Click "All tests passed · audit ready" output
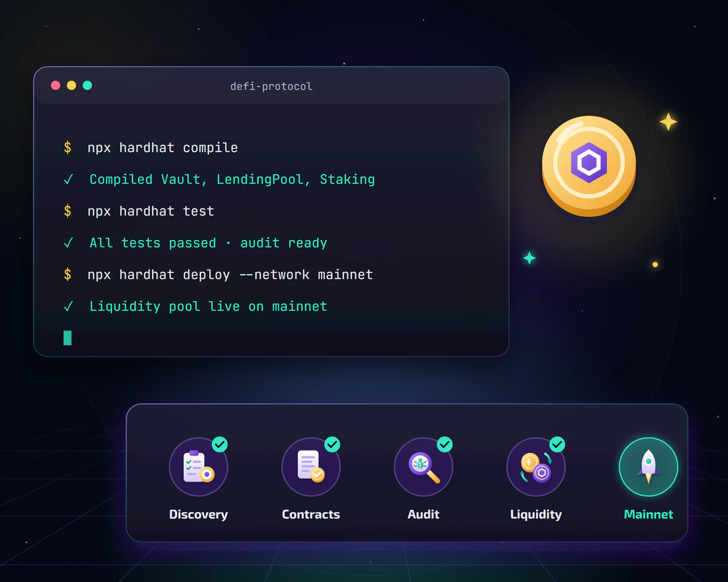The width and height of the screenshot is (728, 582). pyautogui.click(x=208, y=243)
